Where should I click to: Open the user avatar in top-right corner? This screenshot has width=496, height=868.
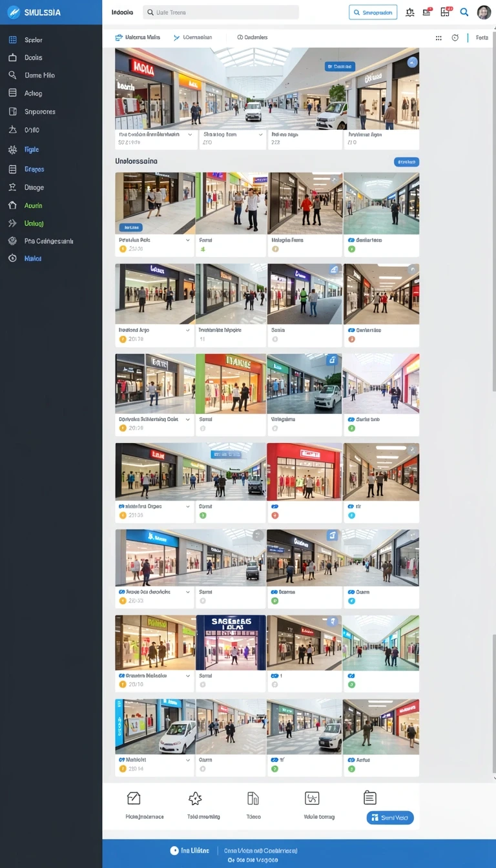tap(484, 12)
